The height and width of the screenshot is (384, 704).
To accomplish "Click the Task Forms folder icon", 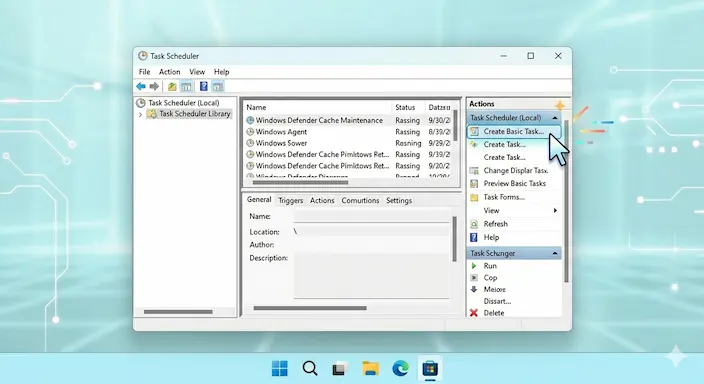I will (x=474, y=197).
